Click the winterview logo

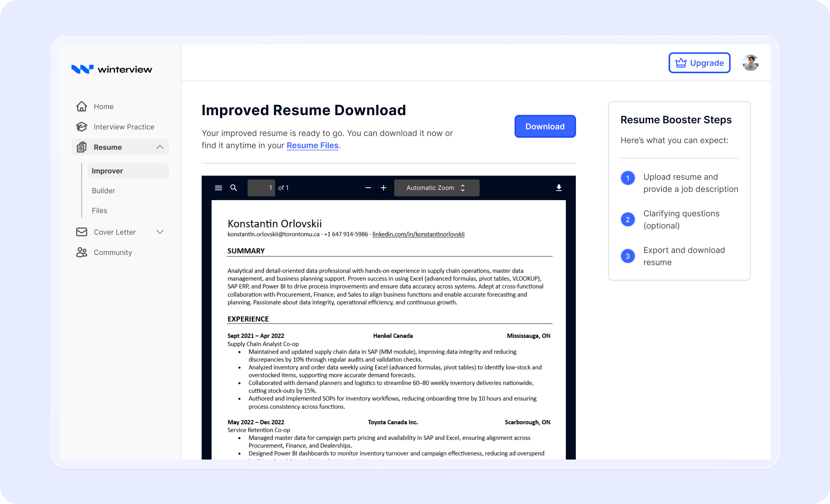point(112,69)
